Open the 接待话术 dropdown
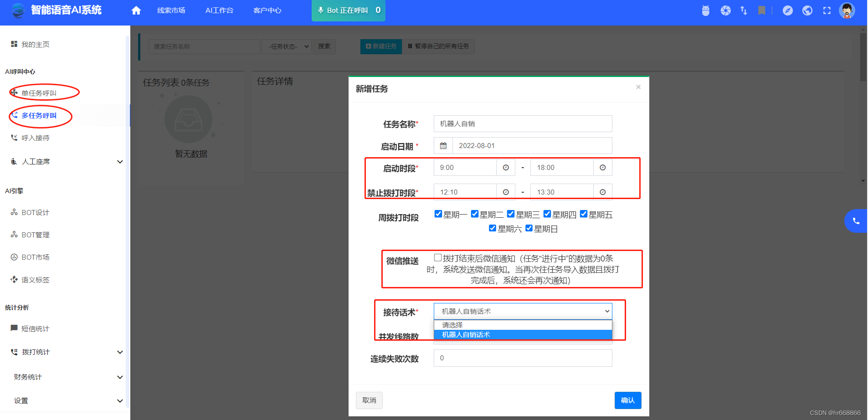 click(523, 312)
